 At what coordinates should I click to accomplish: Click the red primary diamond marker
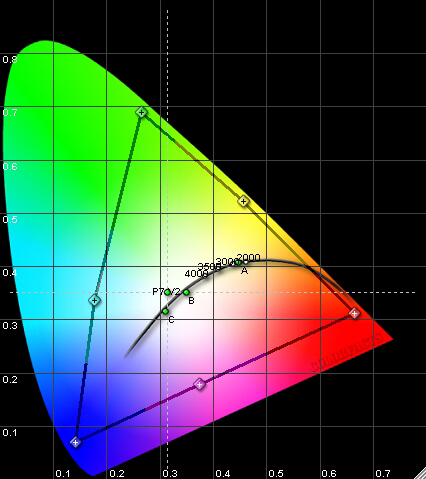tap(354, 313)
